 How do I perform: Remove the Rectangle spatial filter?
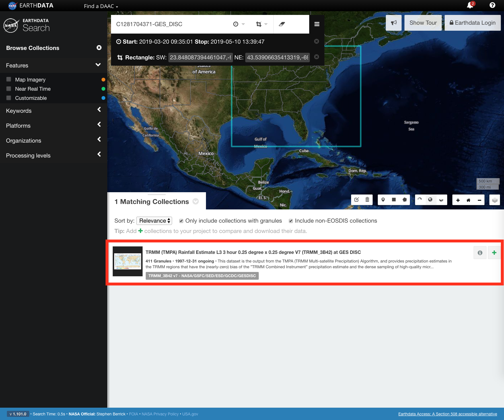[x=316, y=57]
